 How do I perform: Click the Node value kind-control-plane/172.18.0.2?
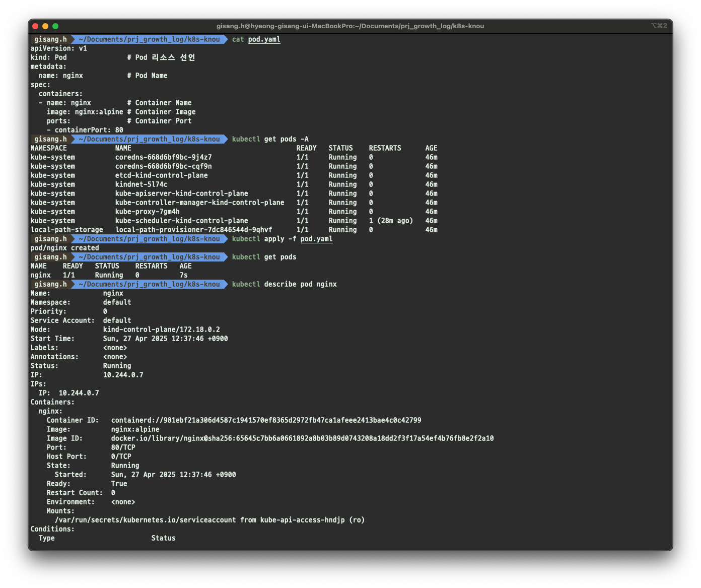click(x=162, y=330)
